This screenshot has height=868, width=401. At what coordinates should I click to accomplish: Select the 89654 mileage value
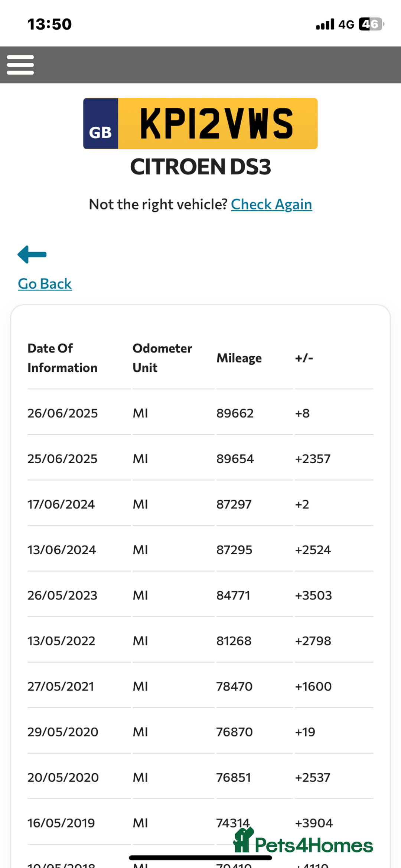point(235,459)
